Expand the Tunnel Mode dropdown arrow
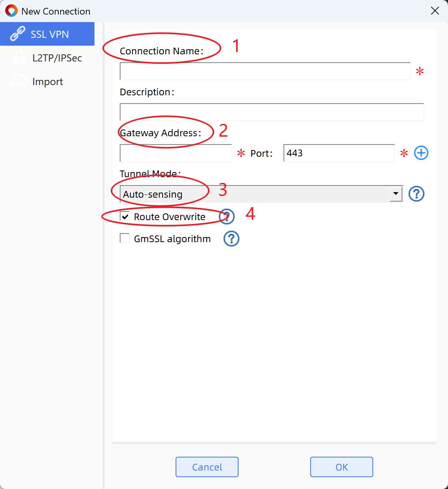The image size is (448, 489). (396, 194)
